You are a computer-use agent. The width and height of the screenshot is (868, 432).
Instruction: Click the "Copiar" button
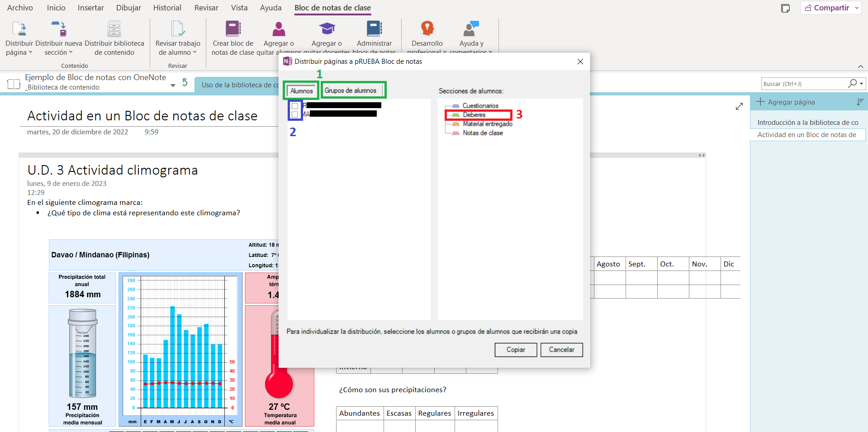(x=515, y=350)
